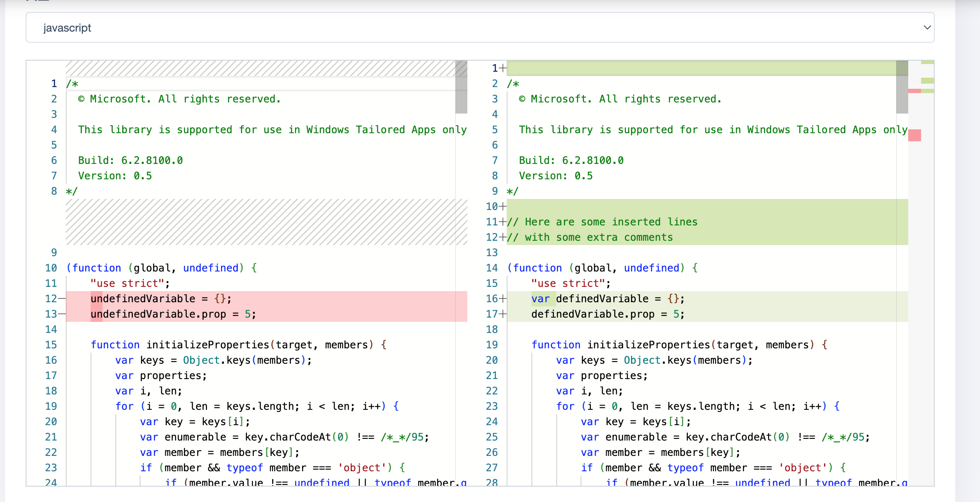Click right editor vertical scrollbar thumb
Image resolution: width=980 pixels, height=502 pixels.
tap(902, 87)
